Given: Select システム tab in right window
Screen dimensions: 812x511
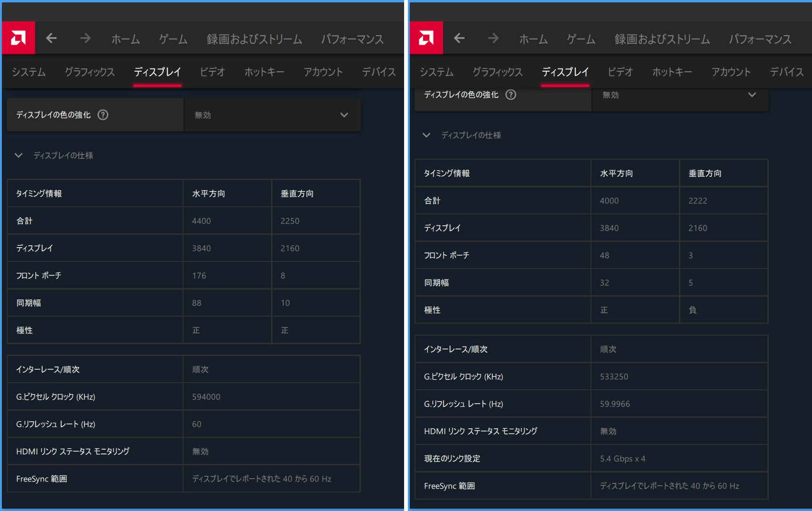Looking at the screenshot, I should [x=436, y=72].
